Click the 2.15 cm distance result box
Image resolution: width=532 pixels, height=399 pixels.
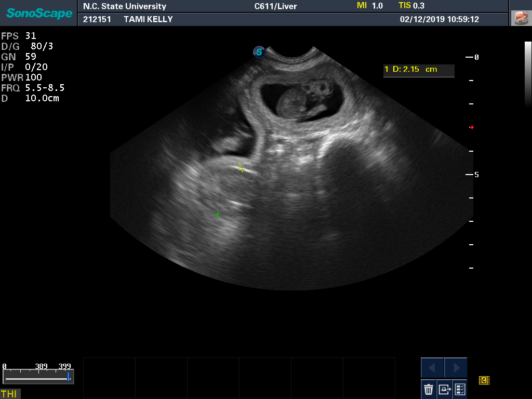pos(419,70)
